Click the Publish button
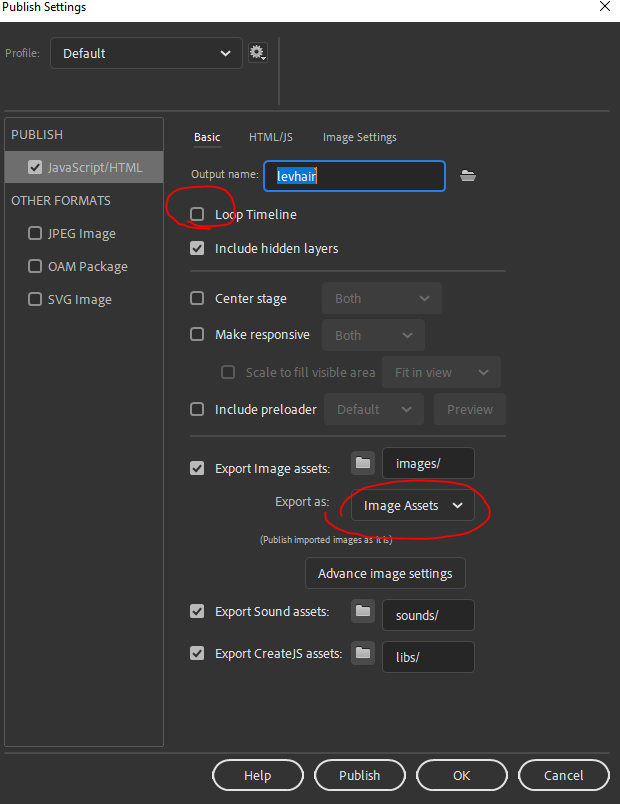This screenshot has height=804, width=620. [x=359, y=775]
